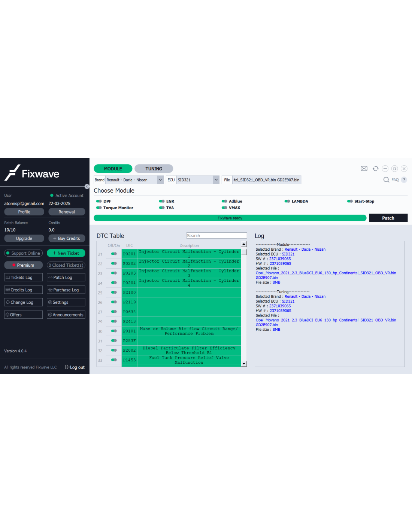Open Patch Log
Image resolution: width=412 pixels, height=532 pixels.
(66, 277)
